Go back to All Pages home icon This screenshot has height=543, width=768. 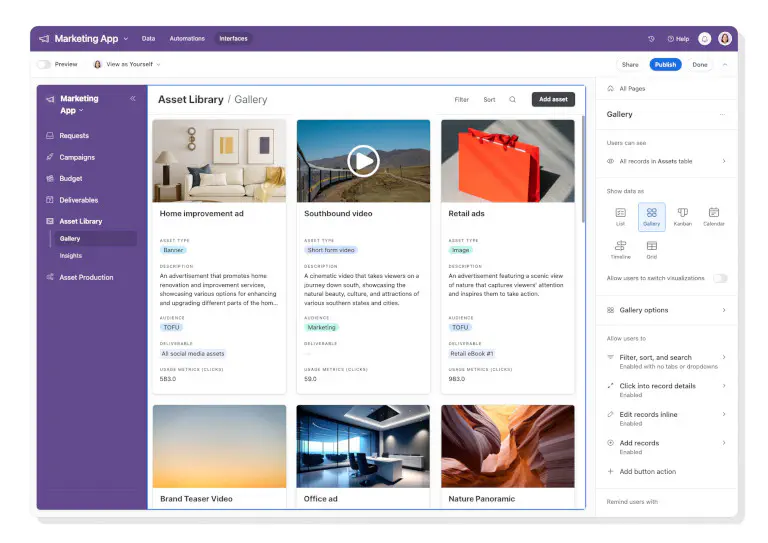click(x=610, y=89)
